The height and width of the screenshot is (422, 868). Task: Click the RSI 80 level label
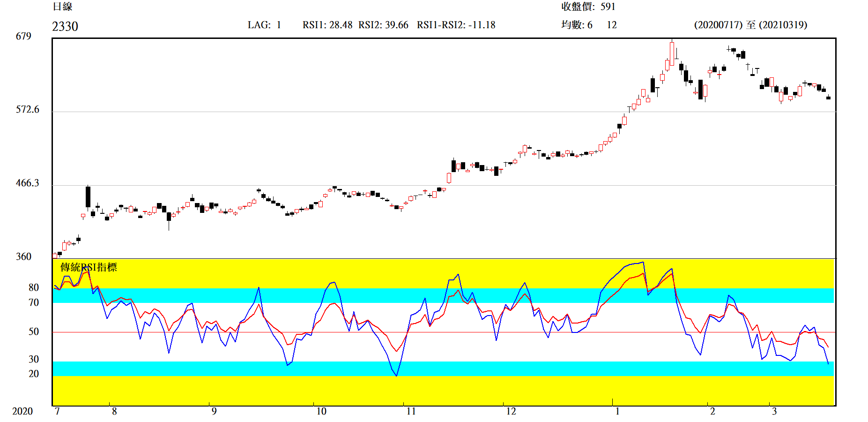34,287
